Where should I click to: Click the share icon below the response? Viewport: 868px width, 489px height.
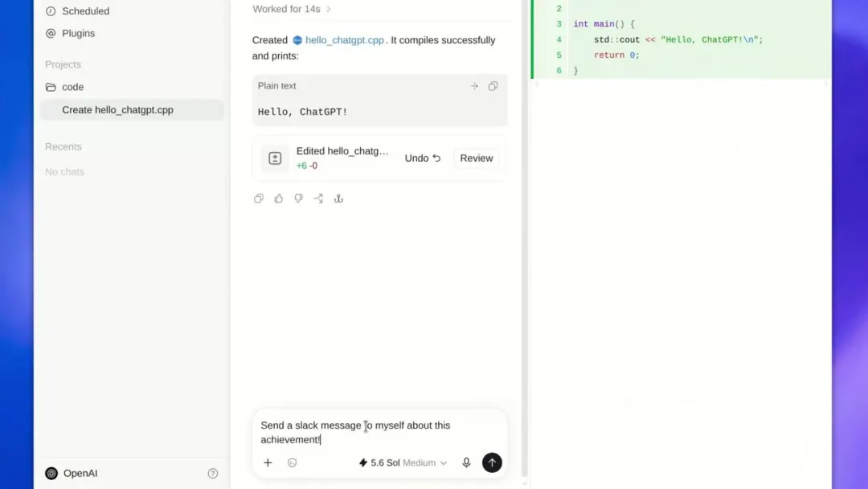point(338,199)
